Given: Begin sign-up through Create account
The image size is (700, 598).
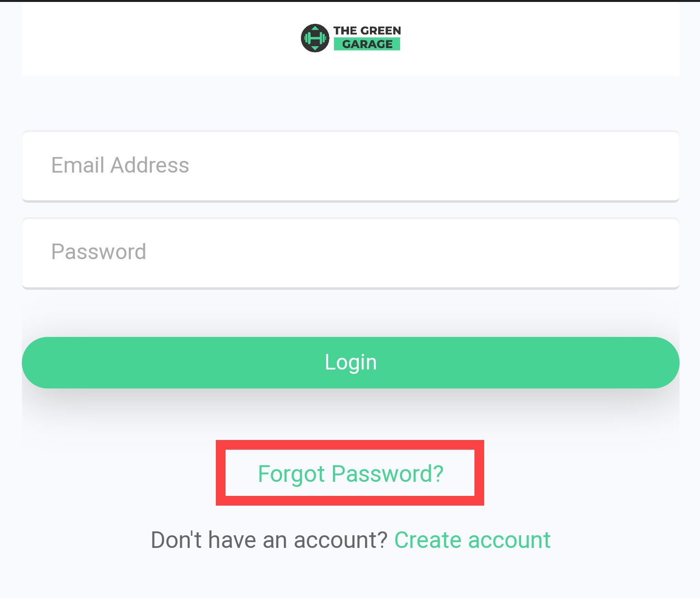Looking at the screenshot, I should tap(472, 540).
